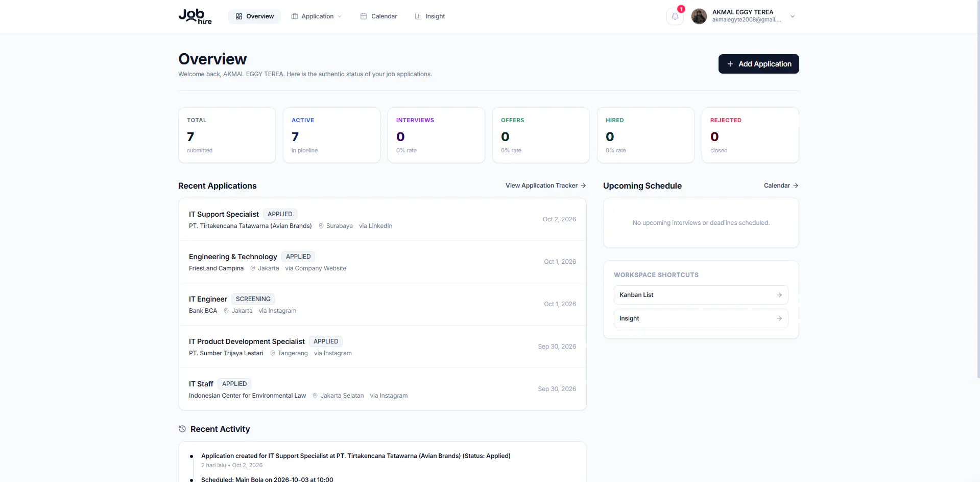980x482 pixels.
Task: Select the Hired stat card
Action: [646, 135]
